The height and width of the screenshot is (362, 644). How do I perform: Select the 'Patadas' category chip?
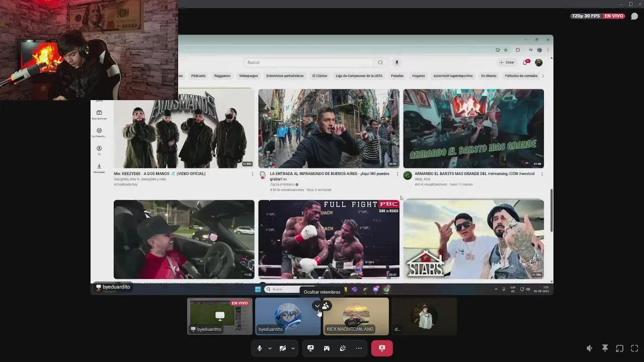(x=397, y=76)
